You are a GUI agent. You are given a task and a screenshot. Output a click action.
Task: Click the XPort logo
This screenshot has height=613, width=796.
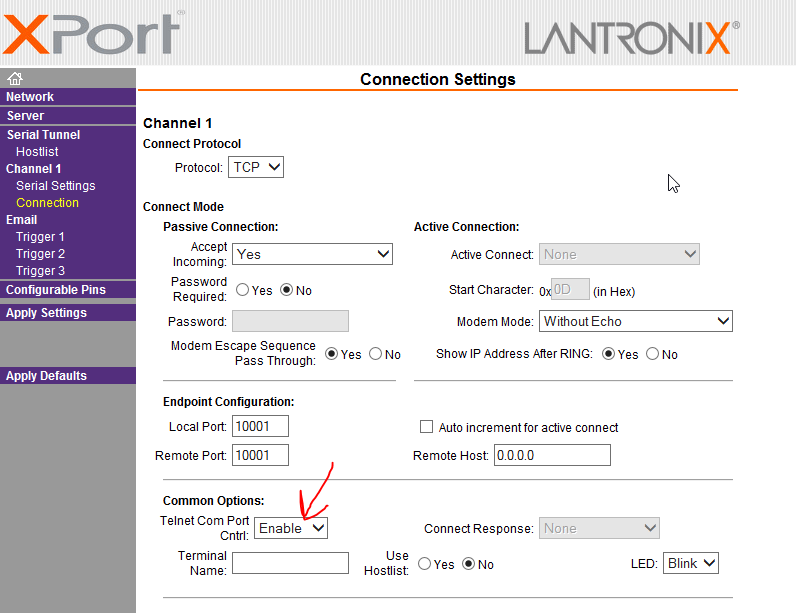click(x=93, y=33)
